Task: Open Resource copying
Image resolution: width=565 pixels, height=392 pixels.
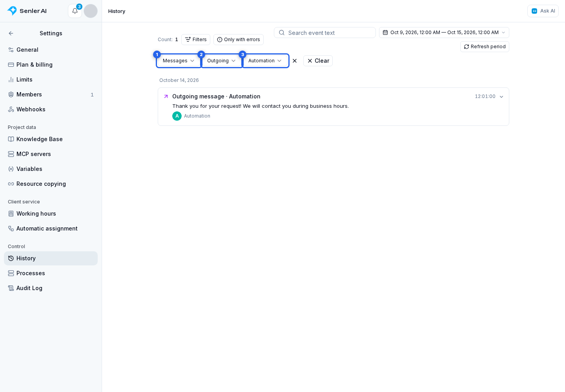Action: (x=51, y=184)
